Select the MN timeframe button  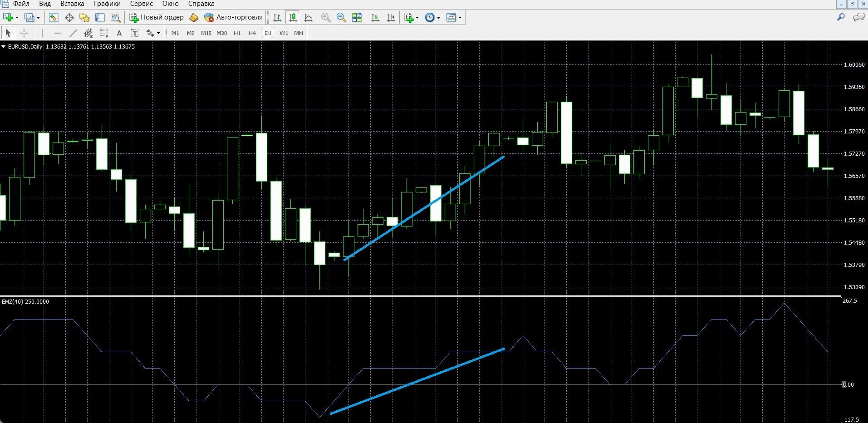(x=299, y=33)
